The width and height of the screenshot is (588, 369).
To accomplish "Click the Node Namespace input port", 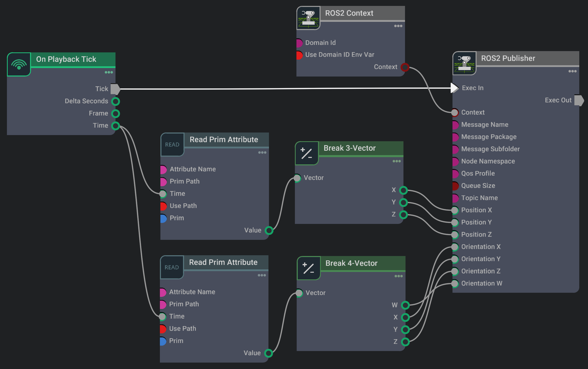I will [455, 162].
